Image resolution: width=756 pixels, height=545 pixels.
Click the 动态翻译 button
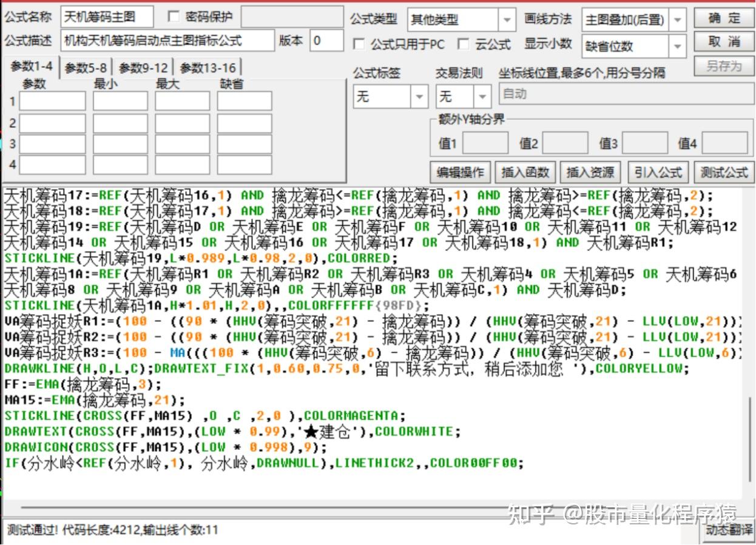pos(729,530)
